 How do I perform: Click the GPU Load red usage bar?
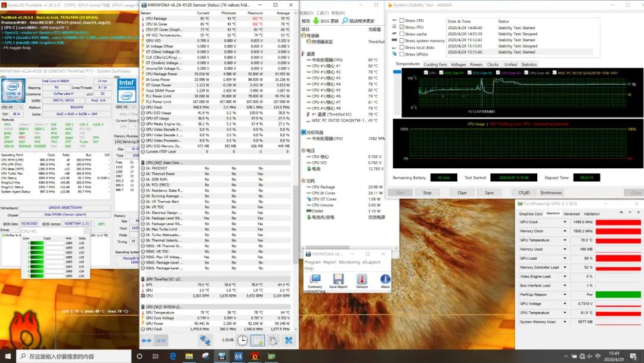618,258
